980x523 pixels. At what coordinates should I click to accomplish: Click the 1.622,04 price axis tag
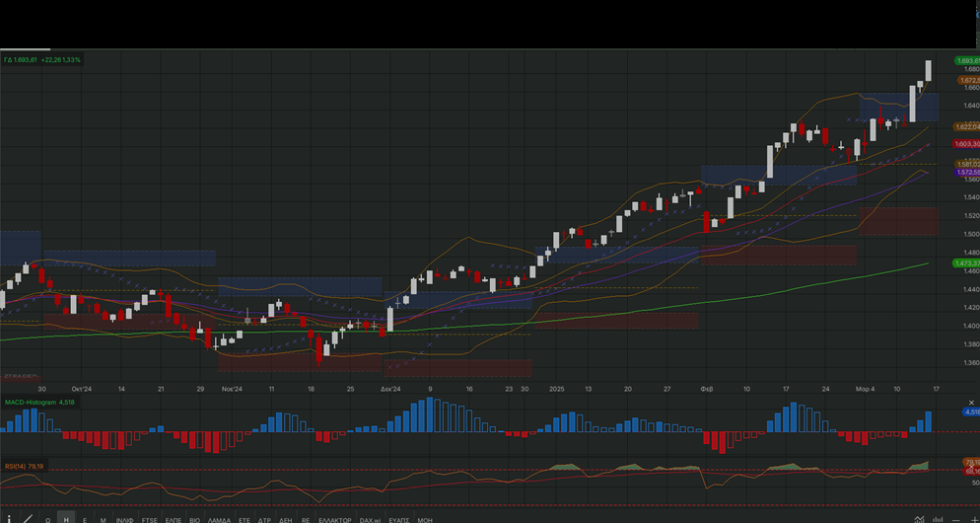[x=967, y=127]
